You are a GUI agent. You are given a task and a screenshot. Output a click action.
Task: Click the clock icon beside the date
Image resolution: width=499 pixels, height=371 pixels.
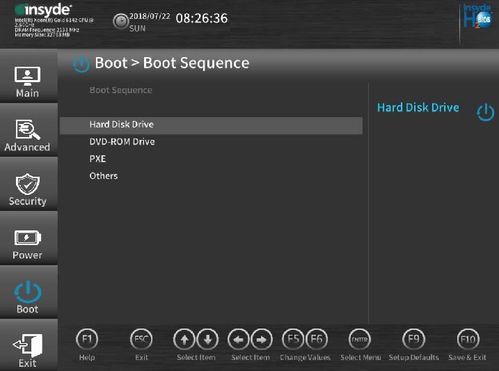pos(120,22)
